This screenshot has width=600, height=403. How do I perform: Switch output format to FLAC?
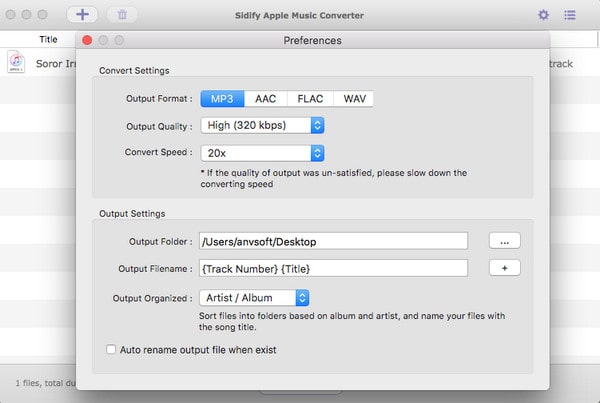[x=310, y=99]
